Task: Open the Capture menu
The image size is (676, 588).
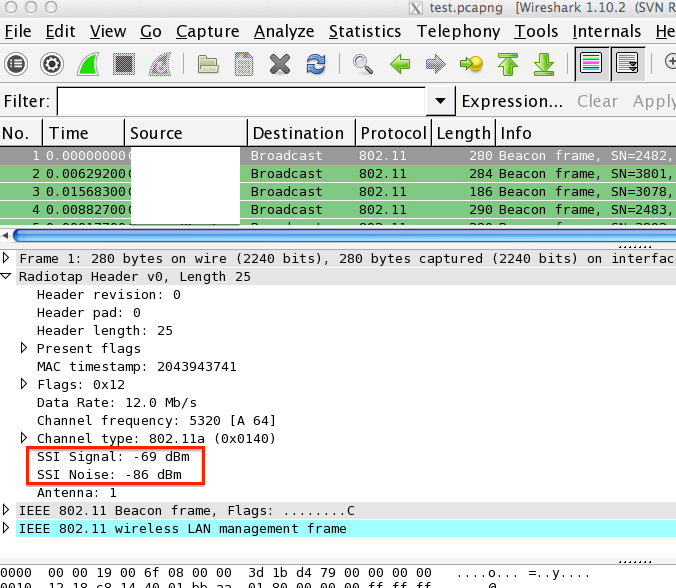Action: (x=207, y=31)
